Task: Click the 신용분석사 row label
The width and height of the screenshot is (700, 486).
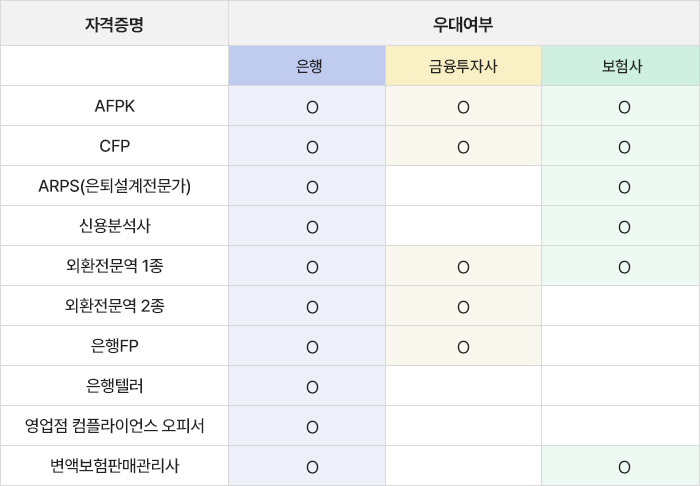Action: click(x=114, y=226)
